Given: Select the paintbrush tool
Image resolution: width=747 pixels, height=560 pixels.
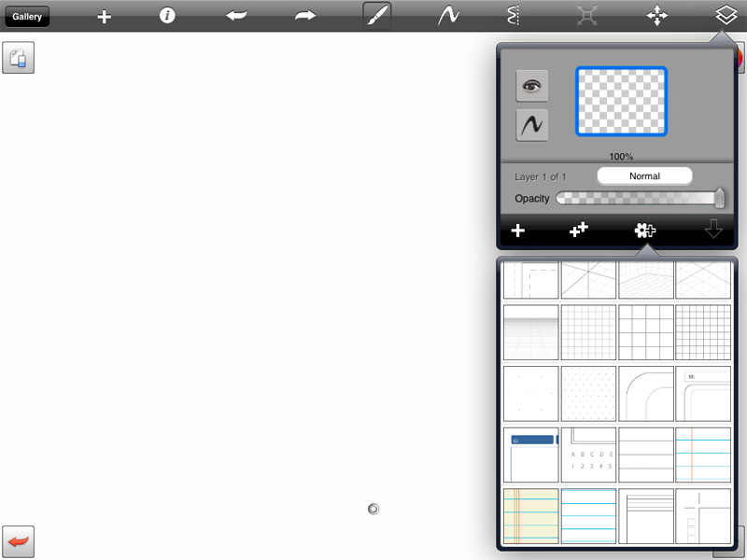Looking at the screenshot, I should click(376, 16).
